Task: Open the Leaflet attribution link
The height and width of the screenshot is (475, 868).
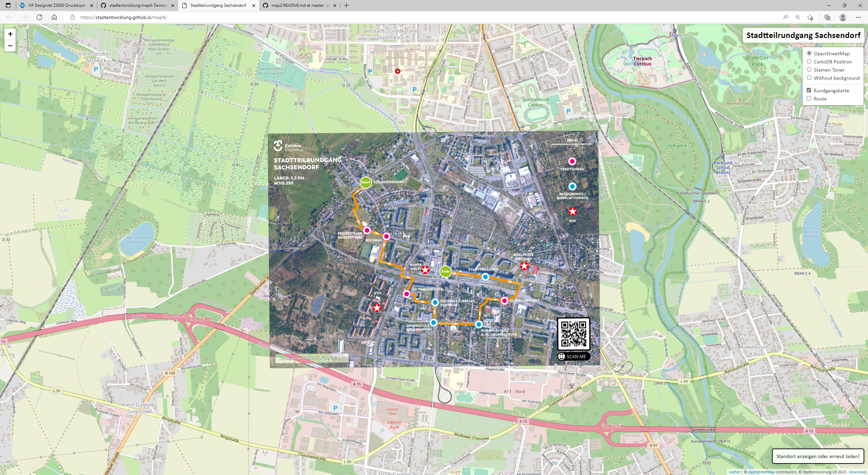Action: 734,472
